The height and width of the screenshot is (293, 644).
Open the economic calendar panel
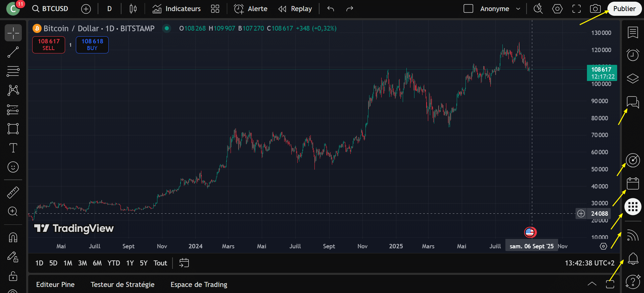point(633,183)
